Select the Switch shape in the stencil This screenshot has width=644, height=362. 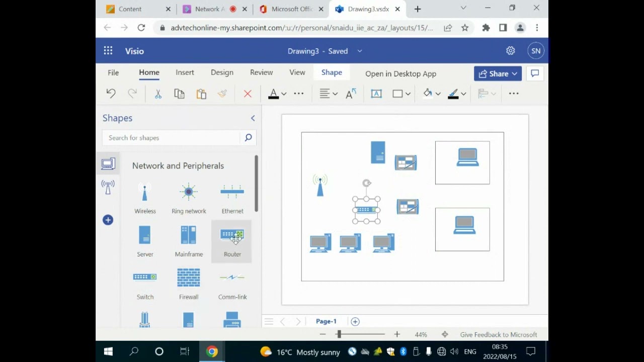coord(145,284)
